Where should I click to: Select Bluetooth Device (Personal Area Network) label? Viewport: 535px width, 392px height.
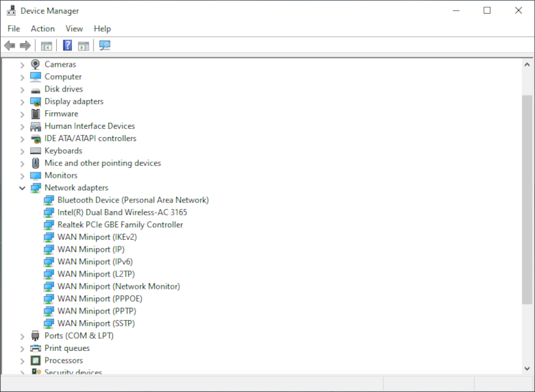click(x=133, y=200)
